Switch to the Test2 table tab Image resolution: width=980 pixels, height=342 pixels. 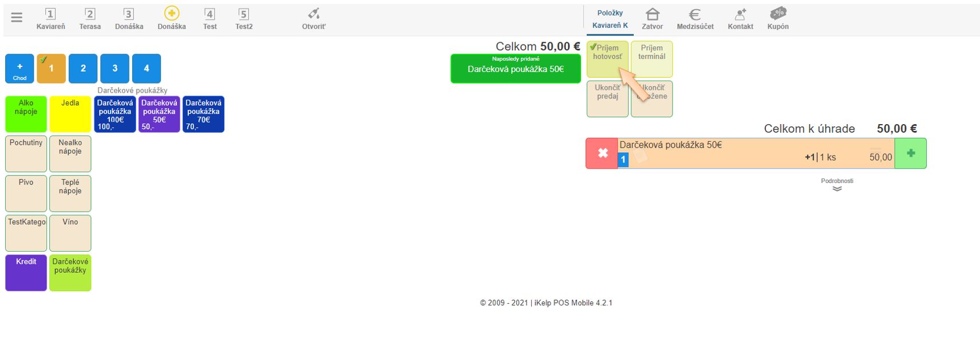244,19
